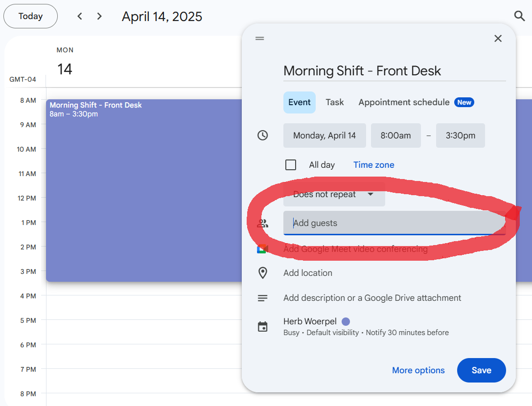Go to next day with right chevron
The height and width of the screenshot is (406, 532).
coord(99,16)
